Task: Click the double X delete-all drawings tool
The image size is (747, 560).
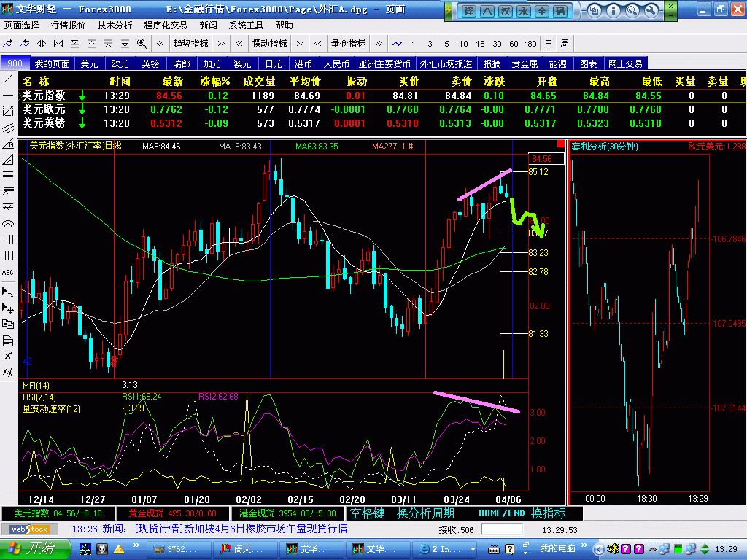Action: [8, 373]
